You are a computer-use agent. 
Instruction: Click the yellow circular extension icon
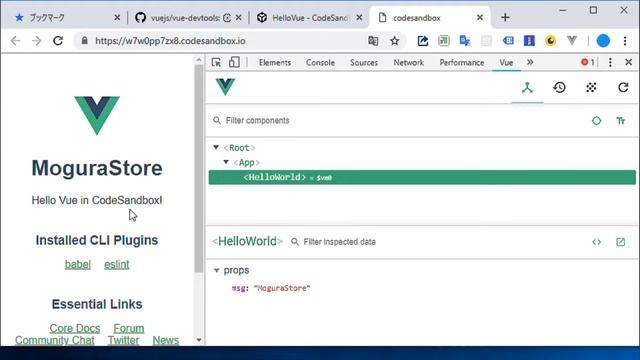click(x=550, y=40)
